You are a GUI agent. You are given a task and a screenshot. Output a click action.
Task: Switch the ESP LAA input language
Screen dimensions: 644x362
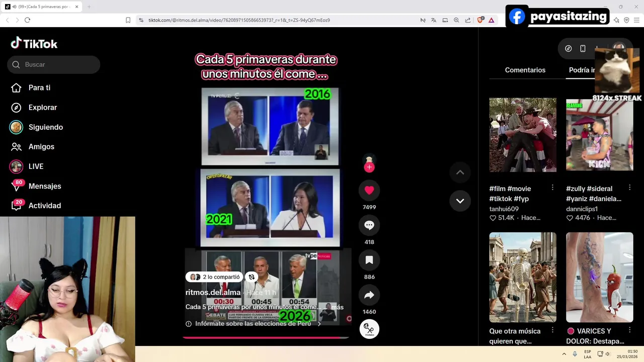point(588,354)
